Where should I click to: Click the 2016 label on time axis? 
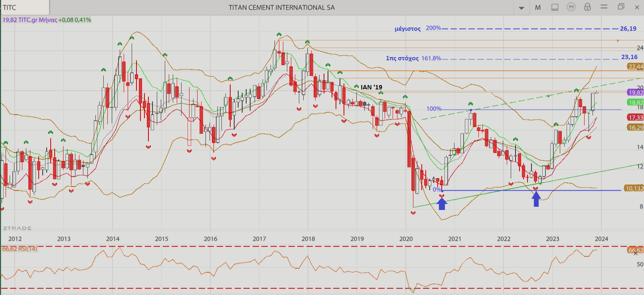(211, 239)
